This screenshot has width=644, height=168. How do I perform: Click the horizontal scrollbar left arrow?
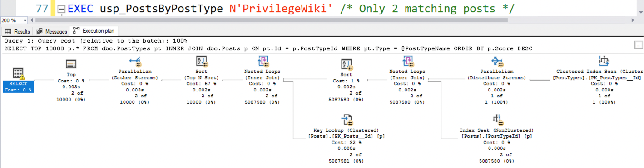[32, 20]
